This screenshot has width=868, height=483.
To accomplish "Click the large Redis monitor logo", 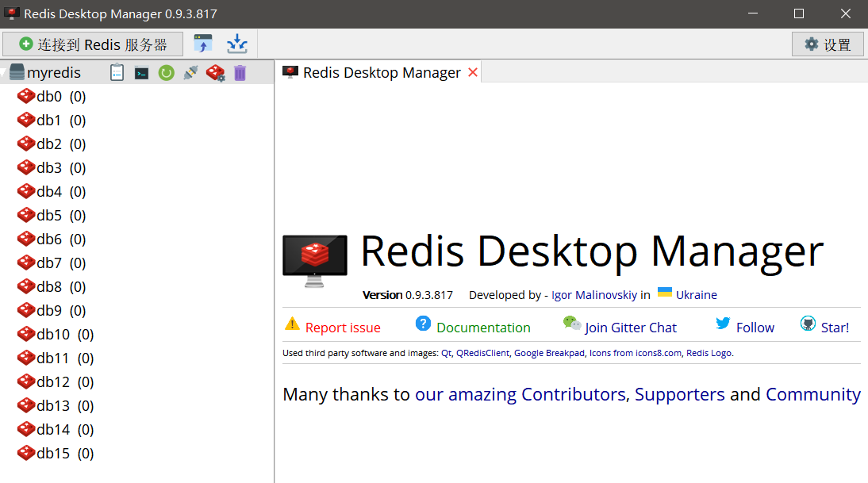I will point(314,261).
